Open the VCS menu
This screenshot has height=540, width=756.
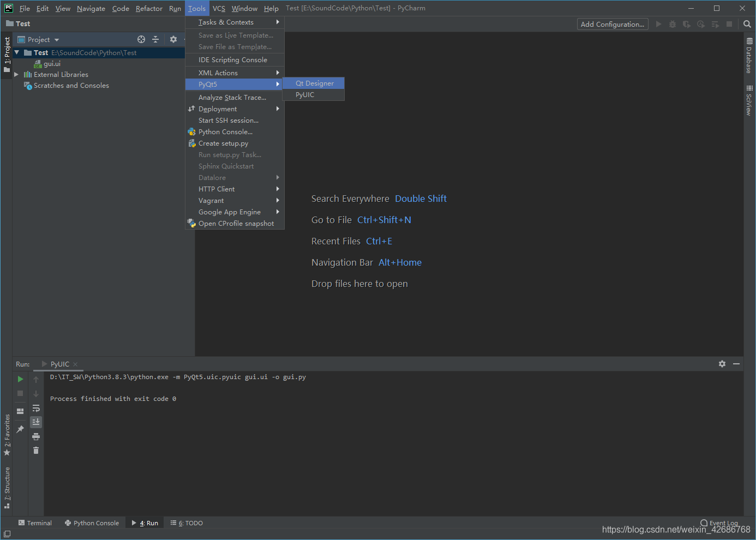(219, 8)
